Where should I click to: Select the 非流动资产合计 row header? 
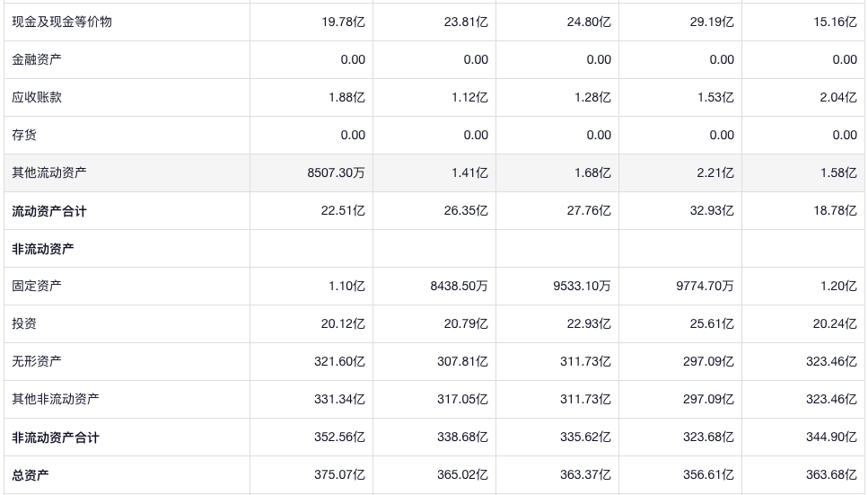[56, 438]
